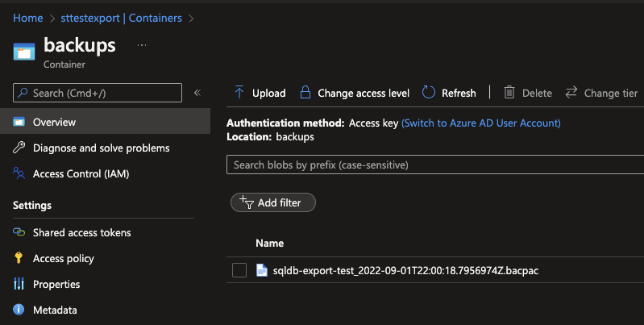
Task: Click the backups container icon
Action: [x=24, y=52]
